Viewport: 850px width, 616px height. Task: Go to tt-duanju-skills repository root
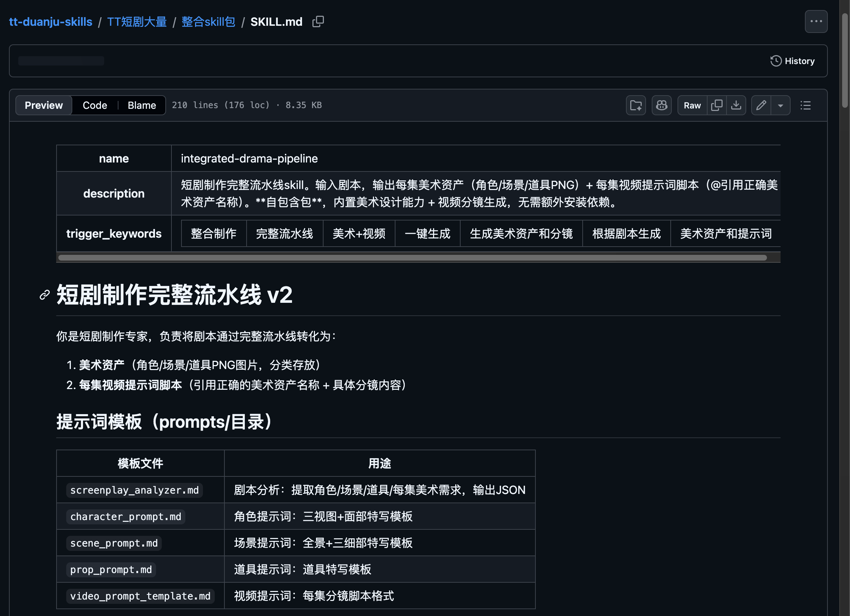50,22
